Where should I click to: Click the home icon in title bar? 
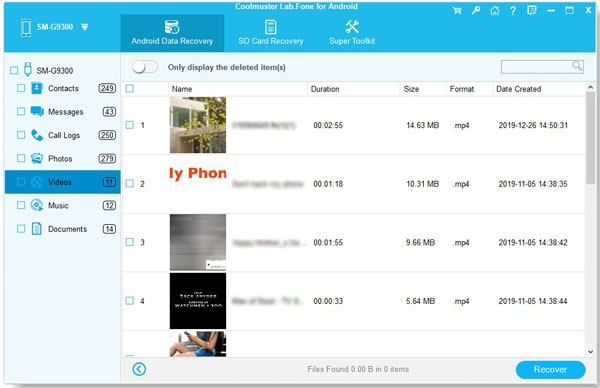pyautogui.click(x=494, y=11)
